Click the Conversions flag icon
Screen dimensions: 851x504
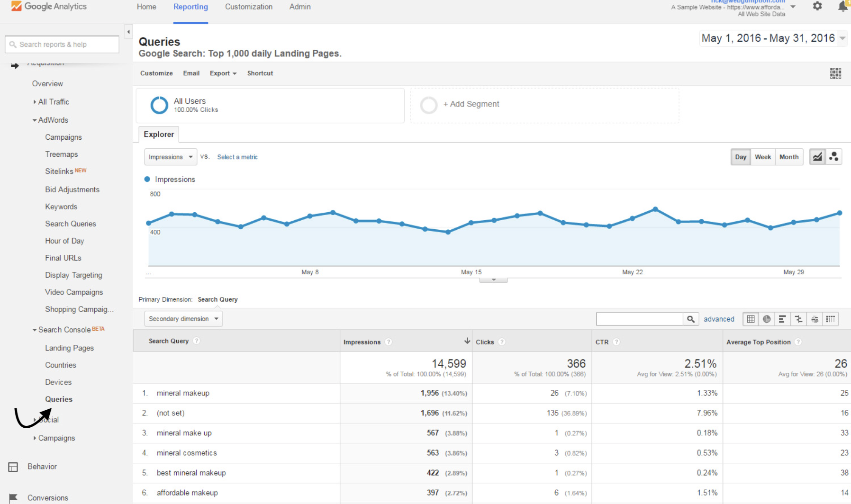pyautogui.click(x=13, y=498)
